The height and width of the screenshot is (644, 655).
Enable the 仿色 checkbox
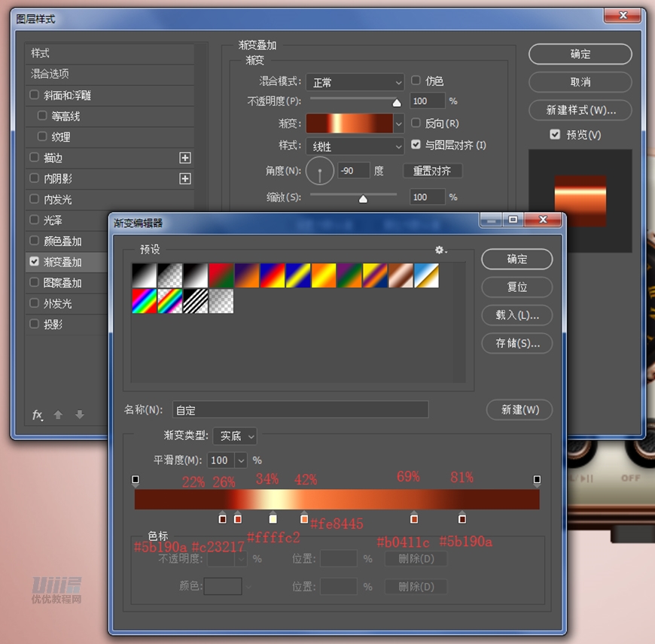click(416, 80)
